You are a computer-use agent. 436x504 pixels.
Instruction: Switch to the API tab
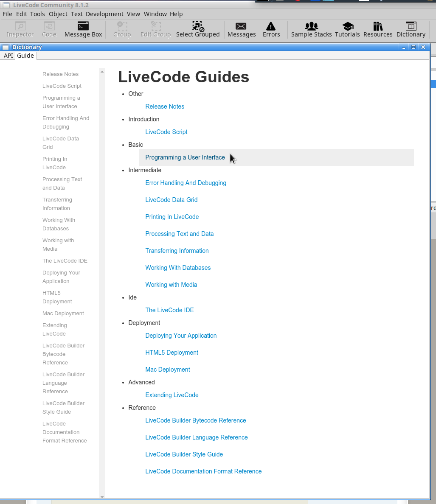pyautogui.click(x=8, y=56)
